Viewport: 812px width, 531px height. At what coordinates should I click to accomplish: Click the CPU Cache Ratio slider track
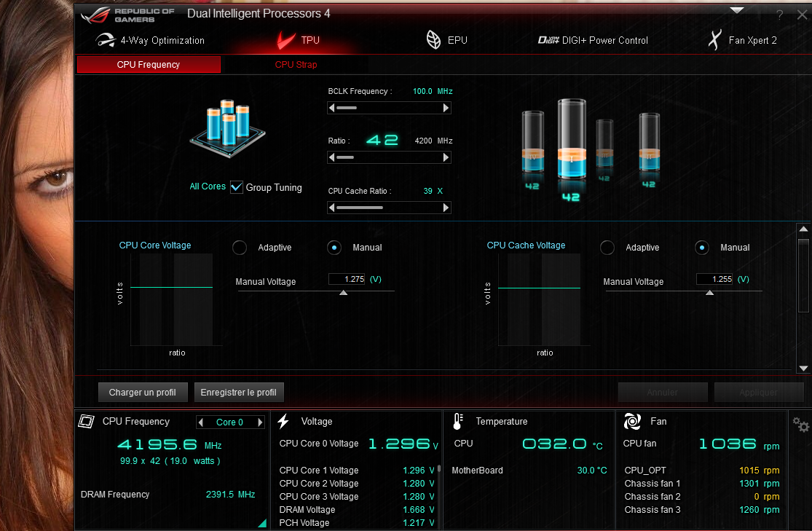389,208
